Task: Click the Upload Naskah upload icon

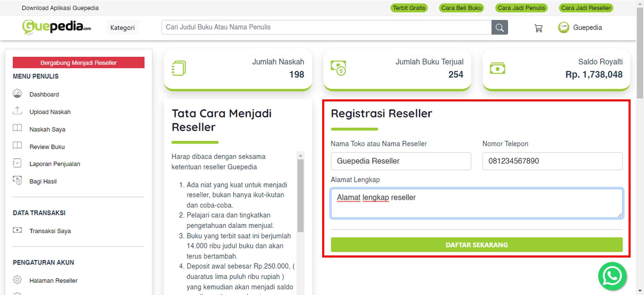Action: click(x=17, y=111)
